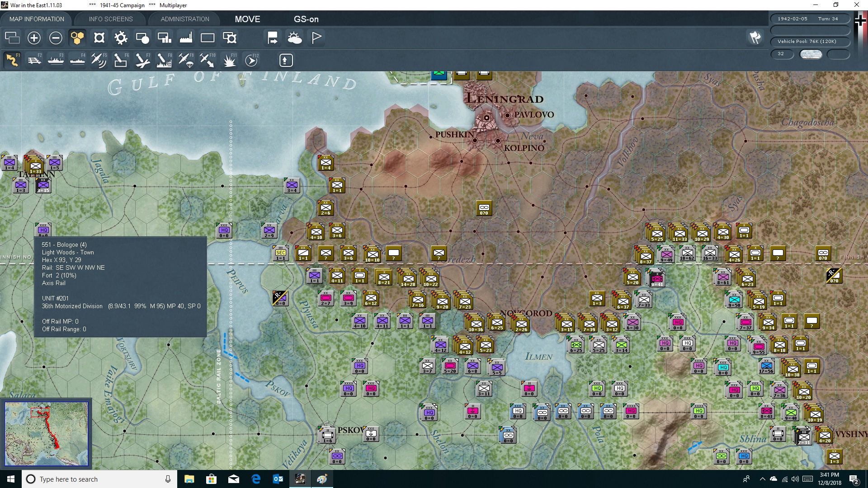This screenshot has height=488, width=868.
Task: Click the F12 end turn arrow icon
Action: click(x=251, y=60)
